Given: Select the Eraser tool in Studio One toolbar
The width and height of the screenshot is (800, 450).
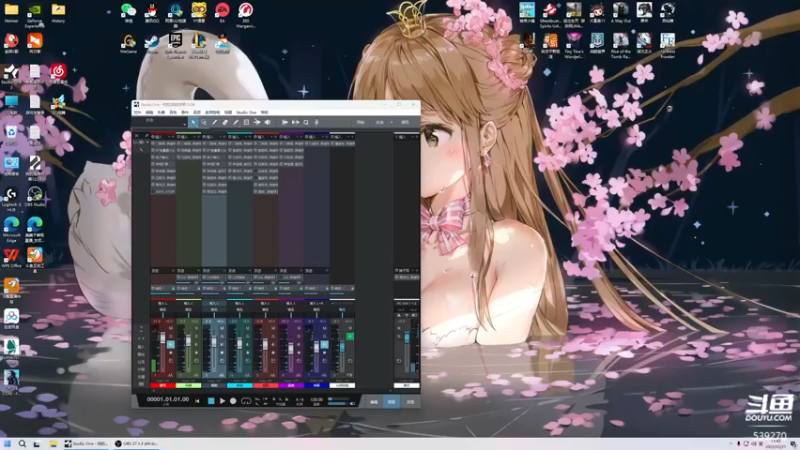Looking at the screenshot, I should point(225,122).
